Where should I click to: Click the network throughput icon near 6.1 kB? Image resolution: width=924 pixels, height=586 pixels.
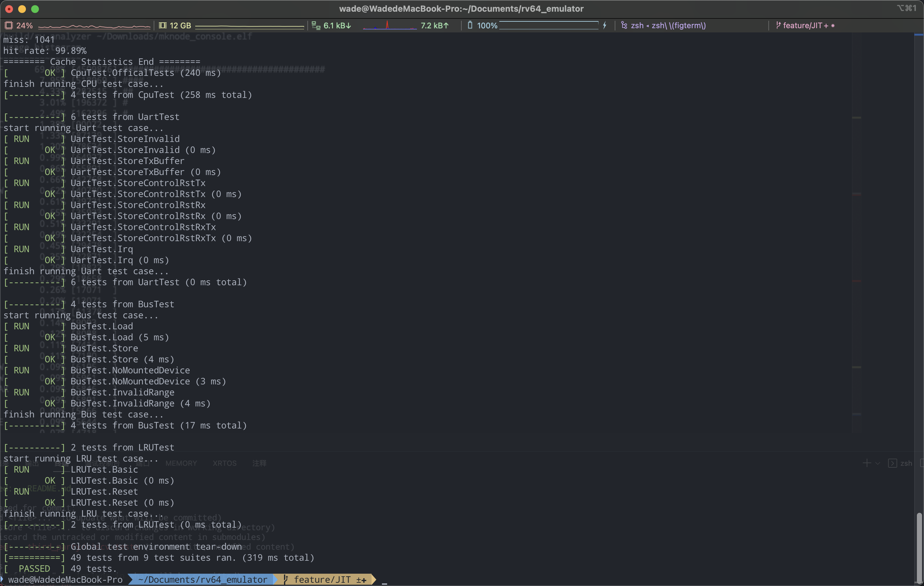click(x=316, y=26)
